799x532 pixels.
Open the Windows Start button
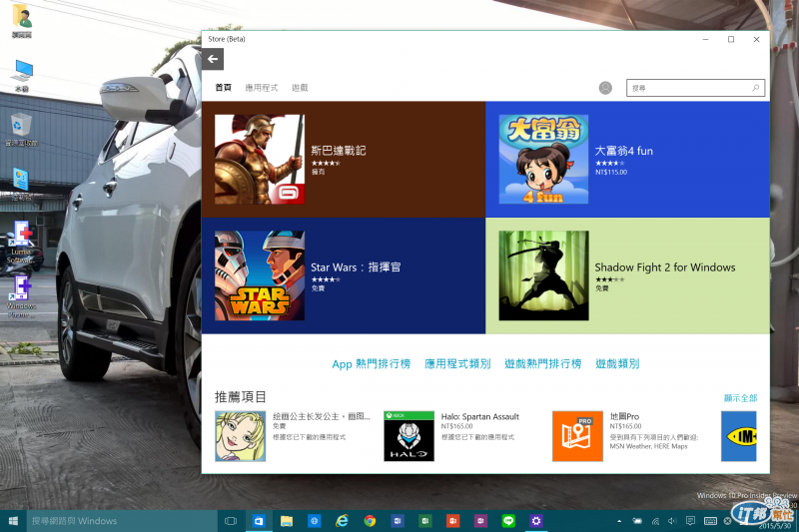(13, 521)
